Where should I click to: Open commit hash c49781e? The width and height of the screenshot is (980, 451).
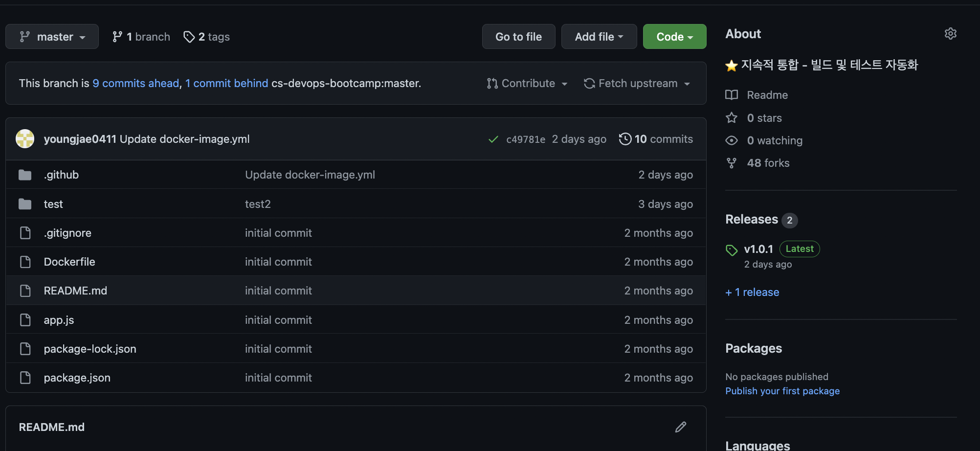click(x=526, y=139)
